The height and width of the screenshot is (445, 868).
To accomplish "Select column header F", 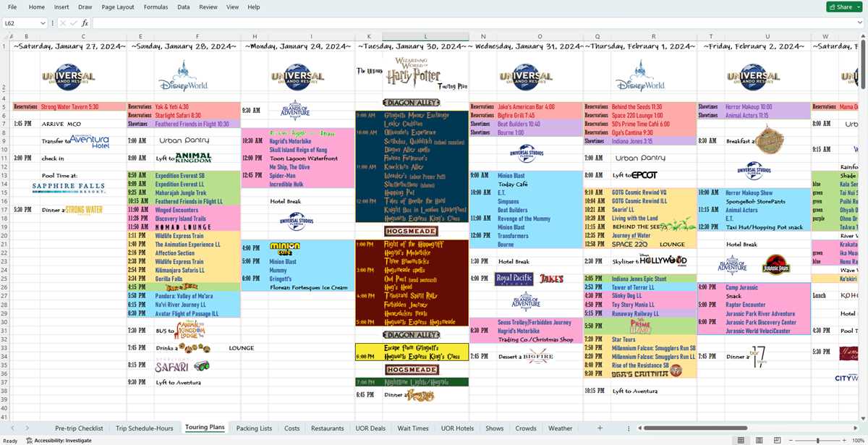I will coord(197,36).
